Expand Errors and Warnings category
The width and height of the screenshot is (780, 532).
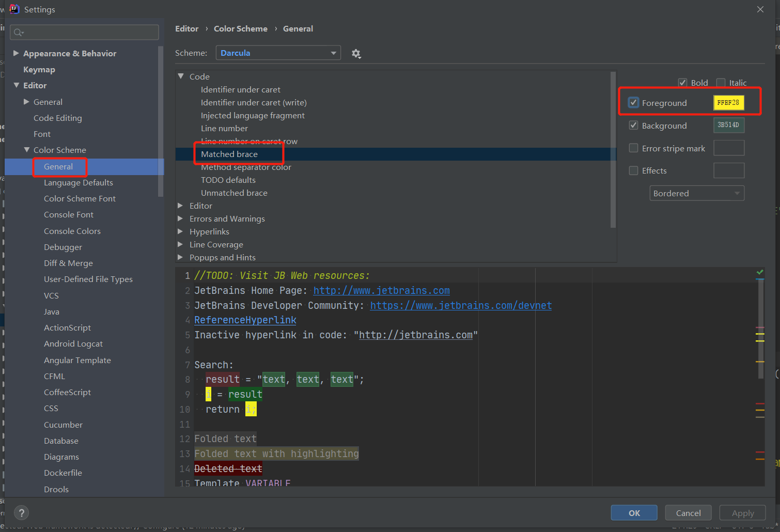[x=181, y=218]
